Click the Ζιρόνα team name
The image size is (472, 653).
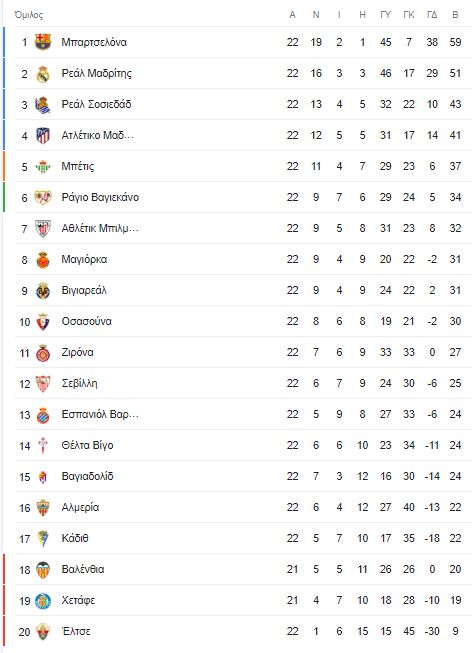77,352
